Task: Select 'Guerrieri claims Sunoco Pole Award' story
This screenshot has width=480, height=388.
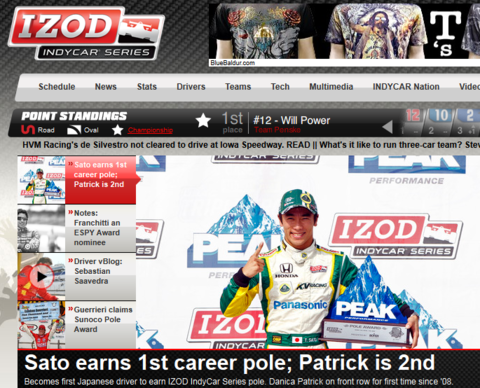Action: 101,325
